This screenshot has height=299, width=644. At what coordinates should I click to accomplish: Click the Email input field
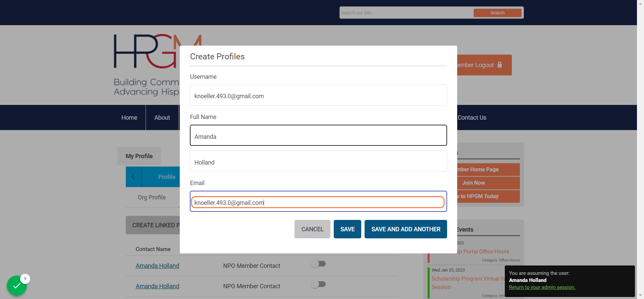[x=318, y=201]
